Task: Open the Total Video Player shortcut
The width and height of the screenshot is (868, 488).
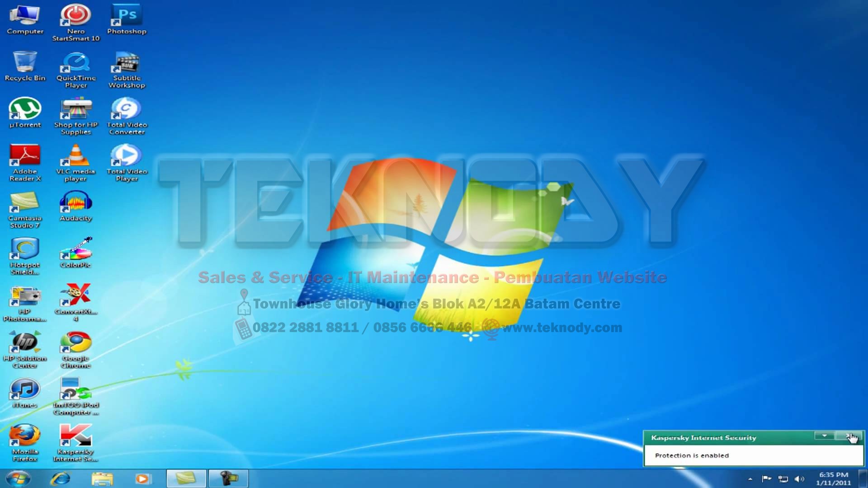Action: coord(127,163)
